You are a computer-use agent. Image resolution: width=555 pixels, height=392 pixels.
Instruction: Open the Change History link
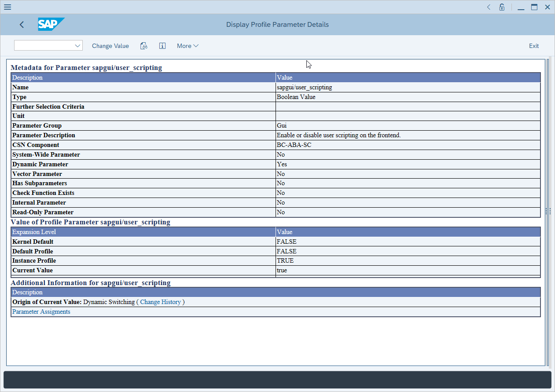161,302
